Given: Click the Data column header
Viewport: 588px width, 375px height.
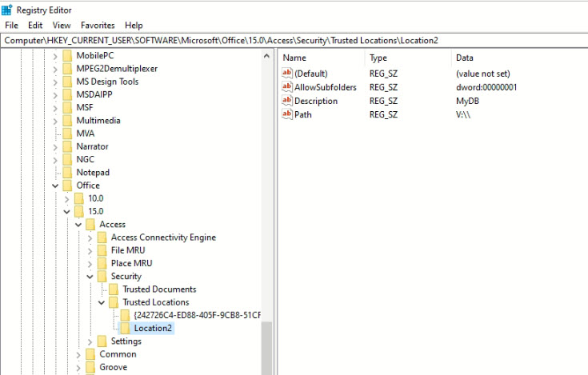Looking at the screenshot, I should [x=464, y=58].
